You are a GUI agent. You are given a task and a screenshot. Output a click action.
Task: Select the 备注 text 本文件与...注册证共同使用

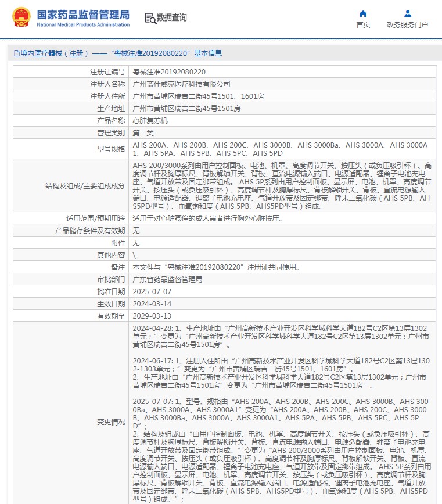[x=216, y=267]
